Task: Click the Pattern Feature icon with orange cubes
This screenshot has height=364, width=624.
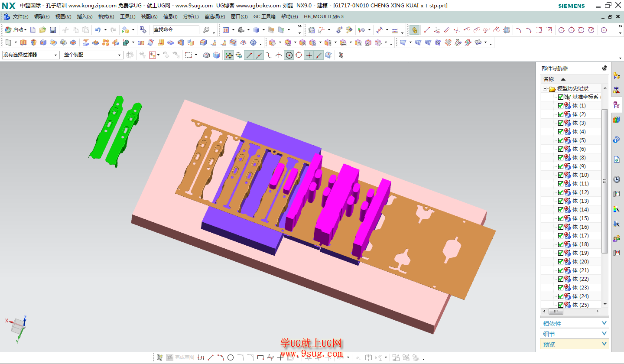Action: click(x=105, y=42)
